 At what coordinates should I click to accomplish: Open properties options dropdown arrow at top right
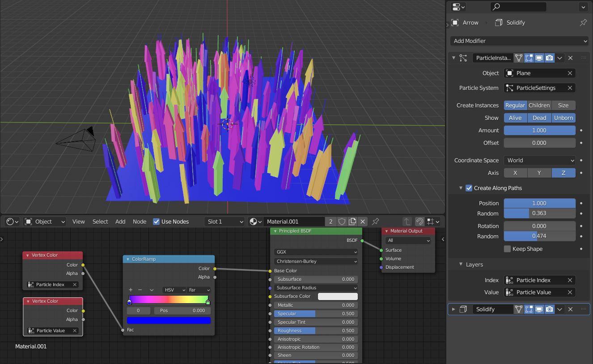[x=583, y=7]
